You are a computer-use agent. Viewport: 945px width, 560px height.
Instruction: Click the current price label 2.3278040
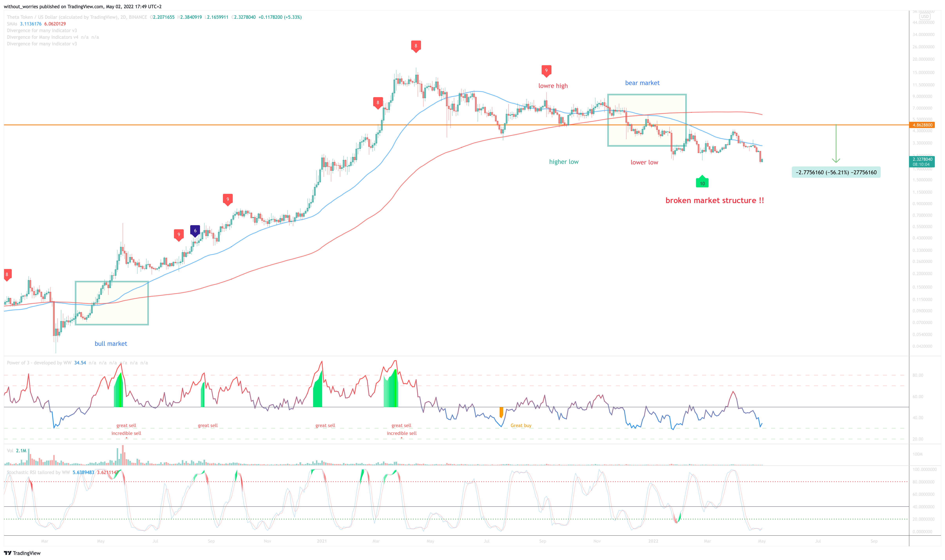coord(922,159)
